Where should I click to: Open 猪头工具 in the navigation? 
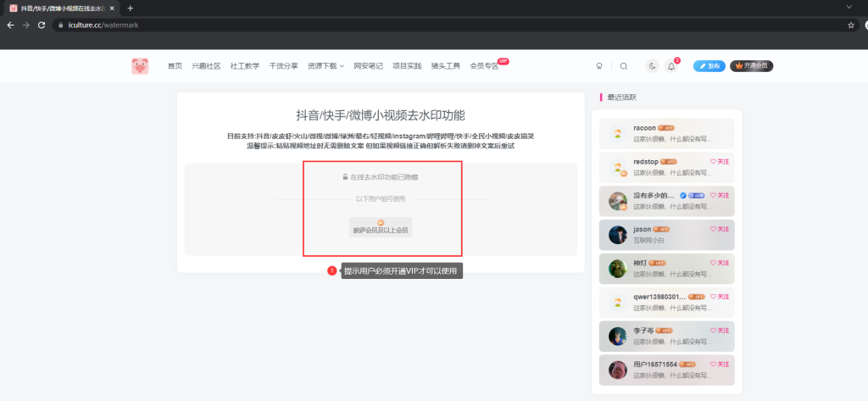click(446, 66)
